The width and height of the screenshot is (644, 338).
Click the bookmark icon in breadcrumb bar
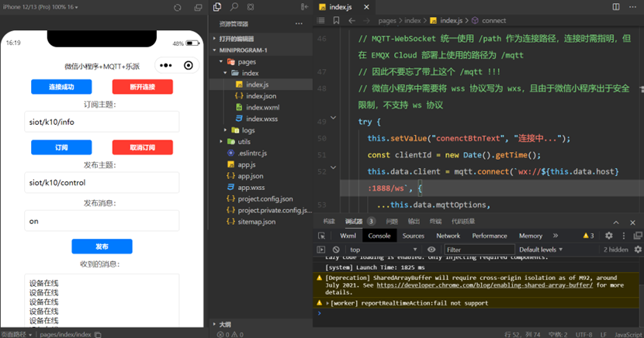pos(336,20)
